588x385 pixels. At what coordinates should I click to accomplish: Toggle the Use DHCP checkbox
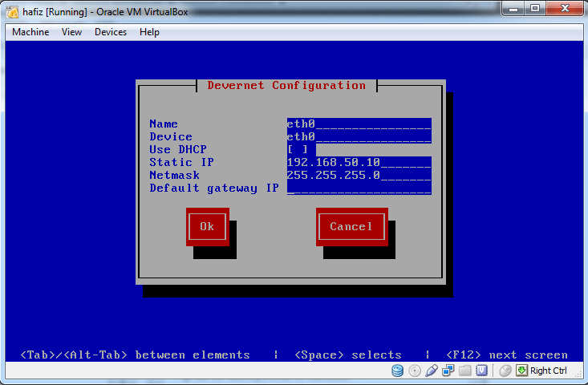[298, 150]
